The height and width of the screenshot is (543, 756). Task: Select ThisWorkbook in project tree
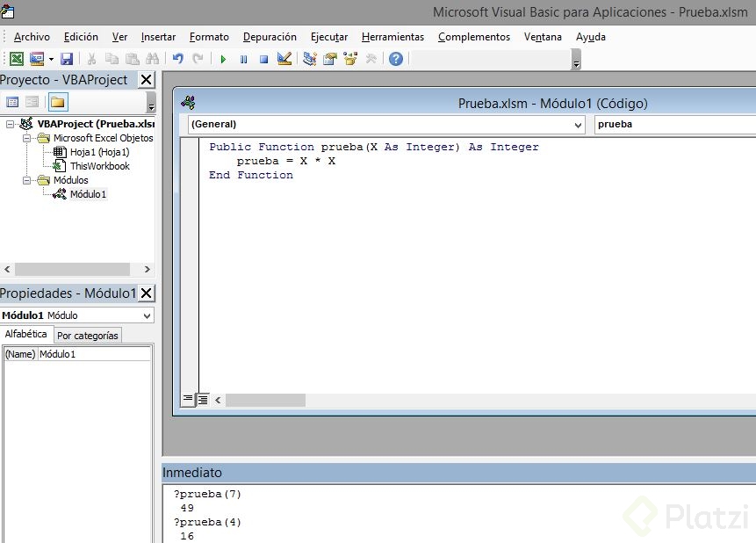pos(100,166)
